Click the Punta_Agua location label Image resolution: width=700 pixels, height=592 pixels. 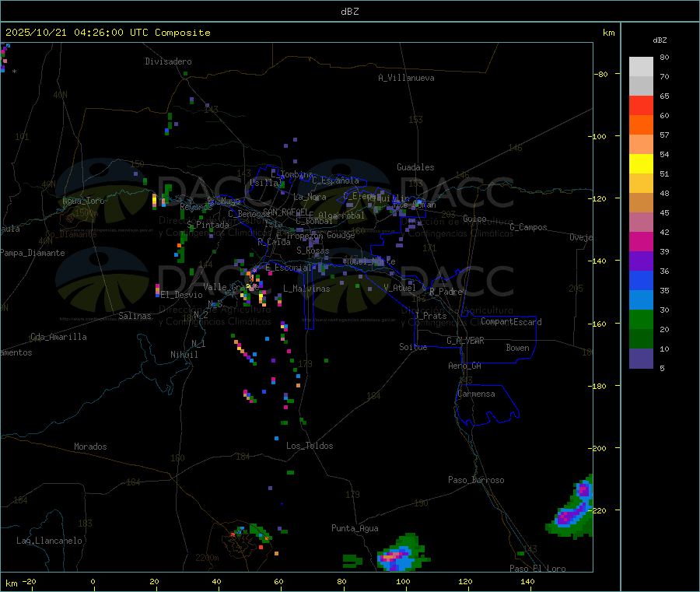[x=355, y=528]
